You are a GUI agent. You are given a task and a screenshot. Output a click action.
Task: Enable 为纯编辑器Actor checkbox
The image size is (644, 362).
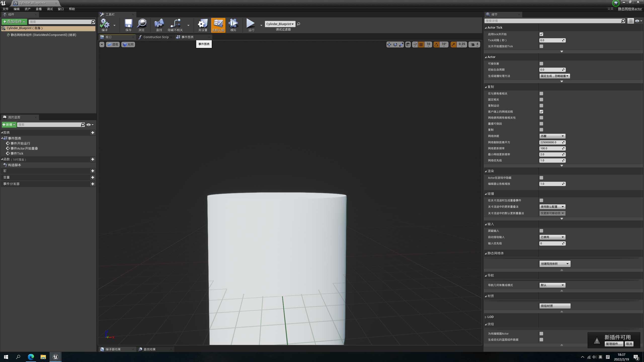click(x=541, y=334)
